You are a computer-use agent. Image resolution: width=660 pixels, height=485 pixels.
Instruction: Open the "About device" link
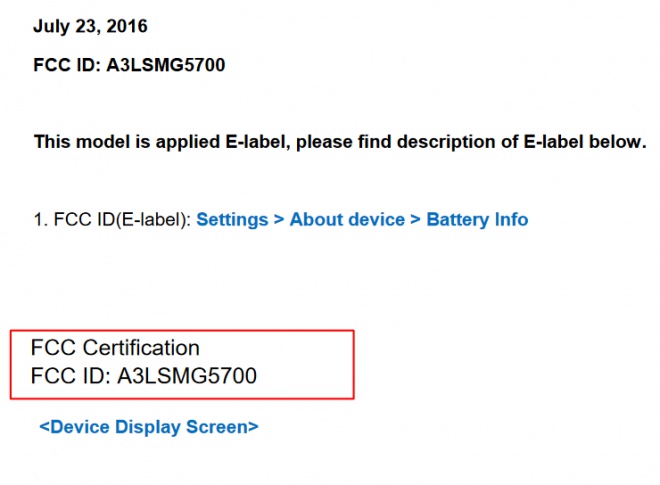click(347, 219)
